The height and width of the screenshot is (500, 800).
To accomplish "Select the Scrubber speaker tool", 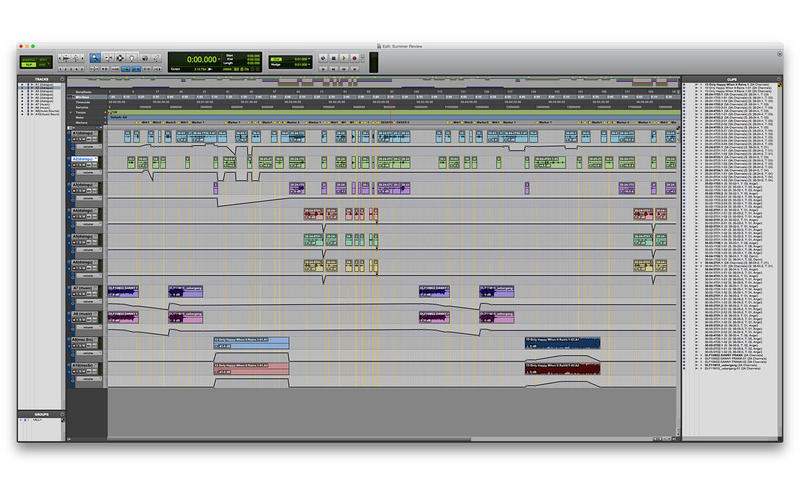I will coord(145,58).
